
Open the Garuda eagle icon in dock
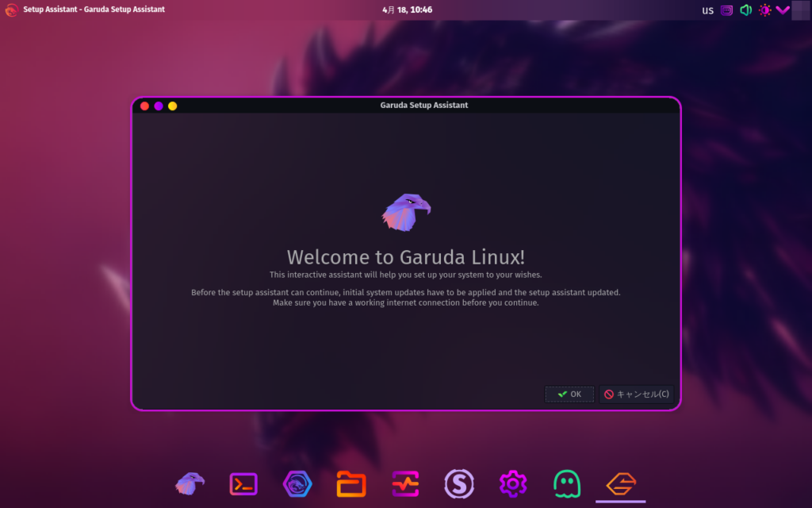[190, 483]
